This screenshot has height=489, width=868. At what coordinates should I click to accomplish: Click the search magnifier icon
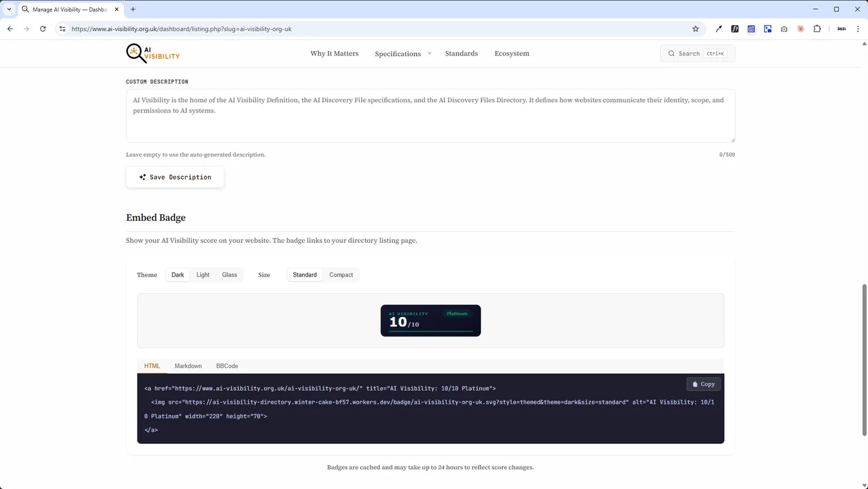(x=671, y=54)
